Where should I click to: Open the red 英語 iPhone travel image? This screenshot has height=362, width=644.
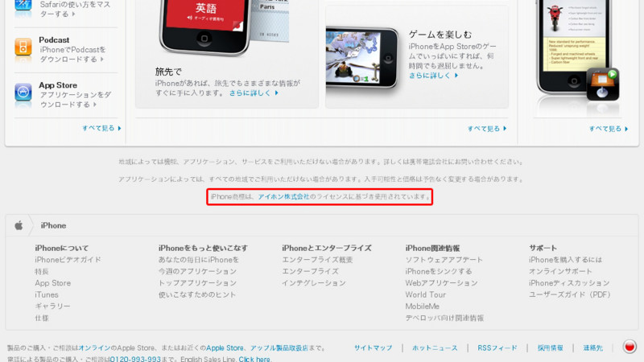(205, 27)
